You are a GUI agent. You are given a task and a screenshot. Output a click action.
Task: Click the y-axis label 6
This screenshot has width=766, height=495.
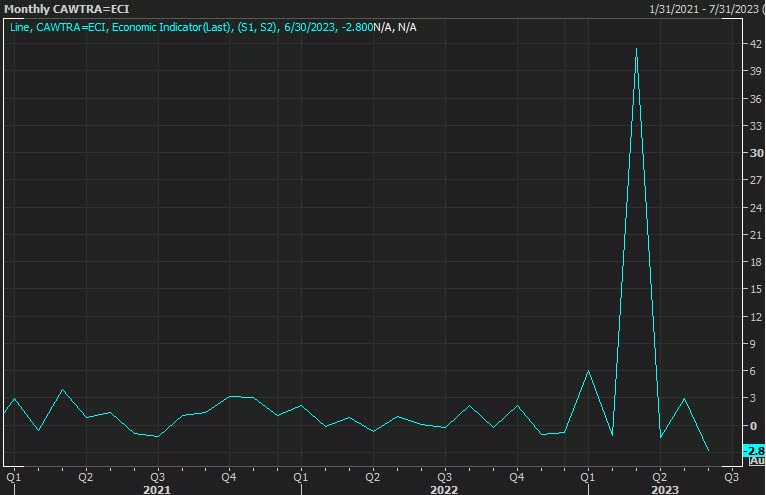coord(753,371)
